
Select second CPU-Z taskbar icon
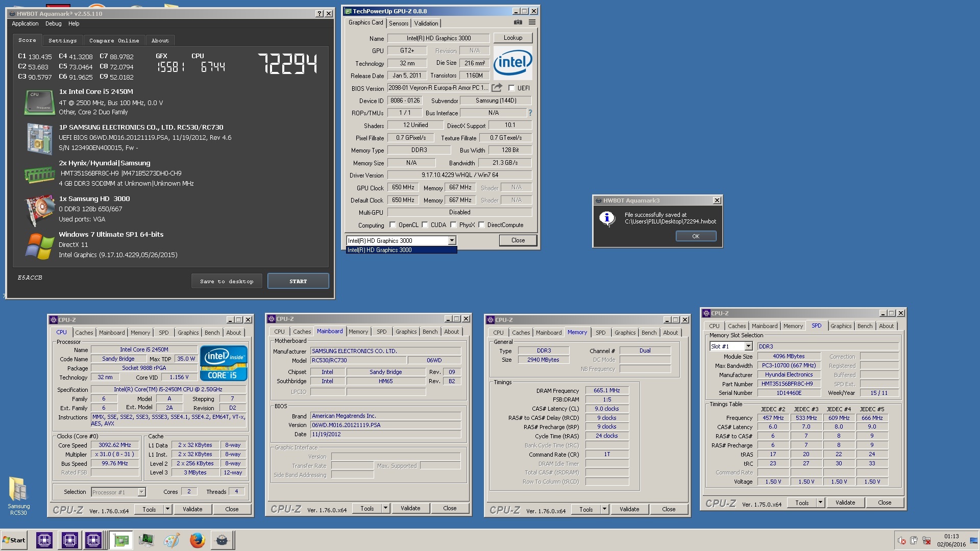(69, 540)
